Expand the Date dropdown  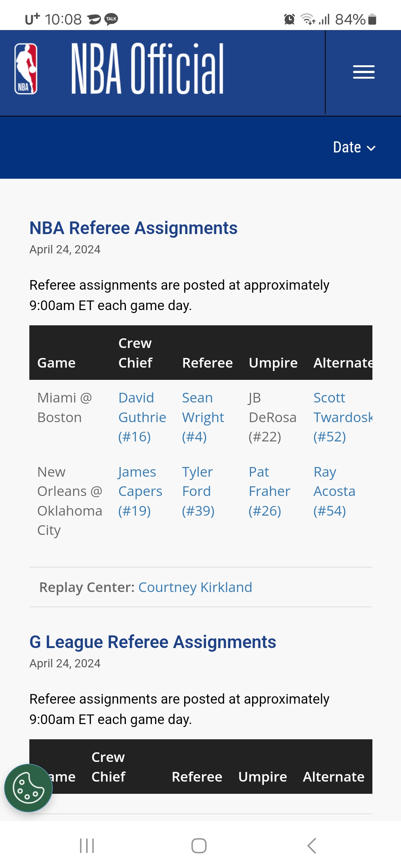(354, 148)
